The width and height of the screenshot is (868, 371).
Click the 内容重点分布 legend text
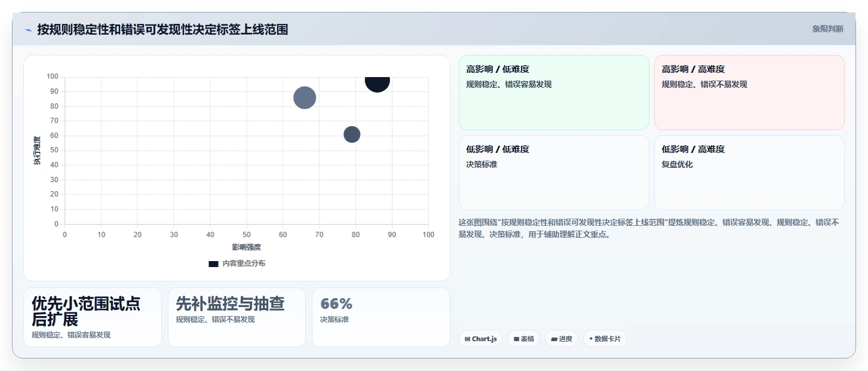(x=244, y=263)
